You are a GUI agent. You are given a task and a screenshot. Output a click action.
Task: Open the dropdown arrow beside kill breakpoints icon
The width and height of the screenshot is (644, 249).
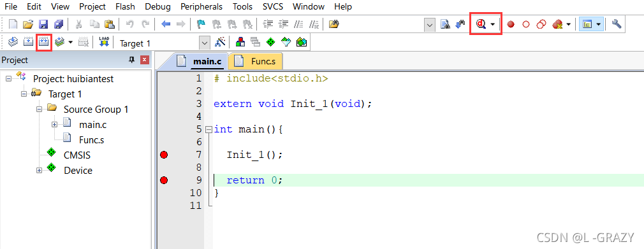(x=568, y=25)
